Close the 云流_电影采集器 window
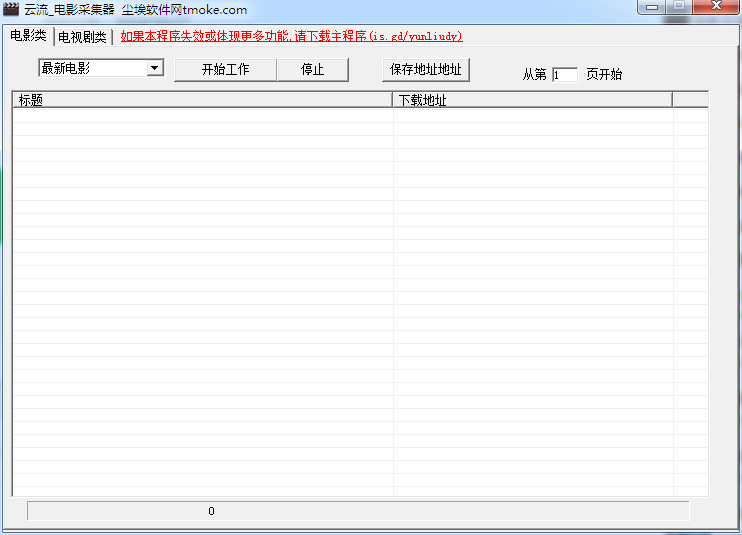 pos(716,6)
